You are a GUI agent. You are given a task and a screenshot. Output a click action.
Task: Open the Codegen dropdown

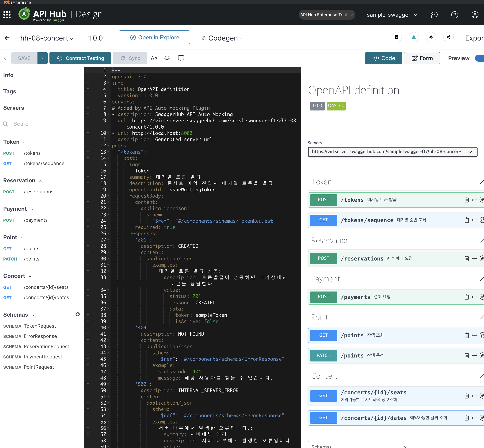point(222,38)
